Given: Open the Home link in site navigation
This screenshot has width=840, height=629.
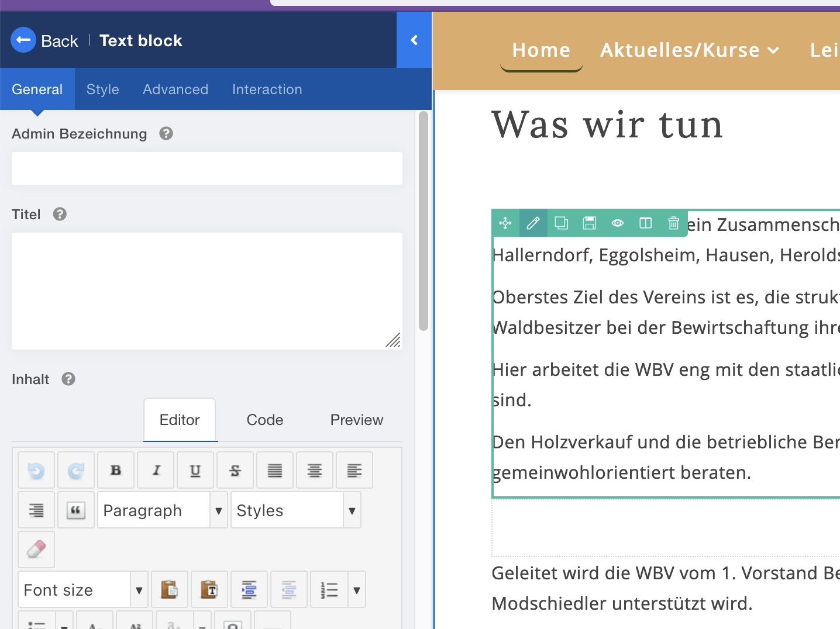Looking at the screenshot, I should (x=541, y=50).
